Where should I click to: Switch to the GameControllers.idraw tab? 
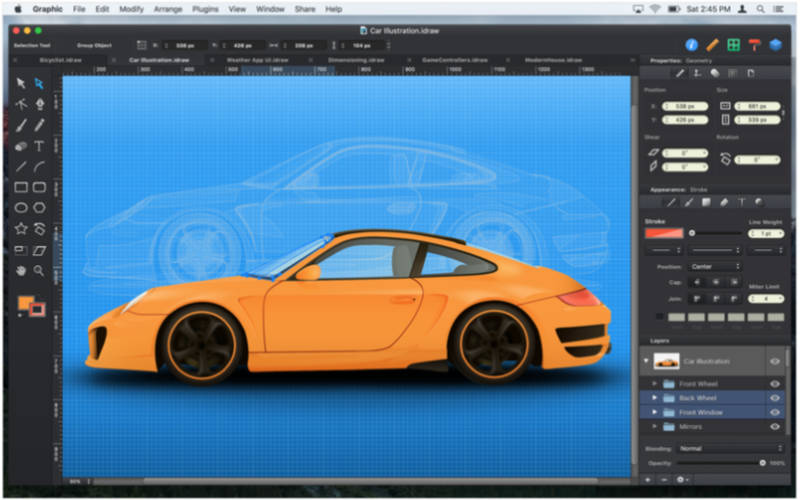pyautogui.click(x=454, y=60)
